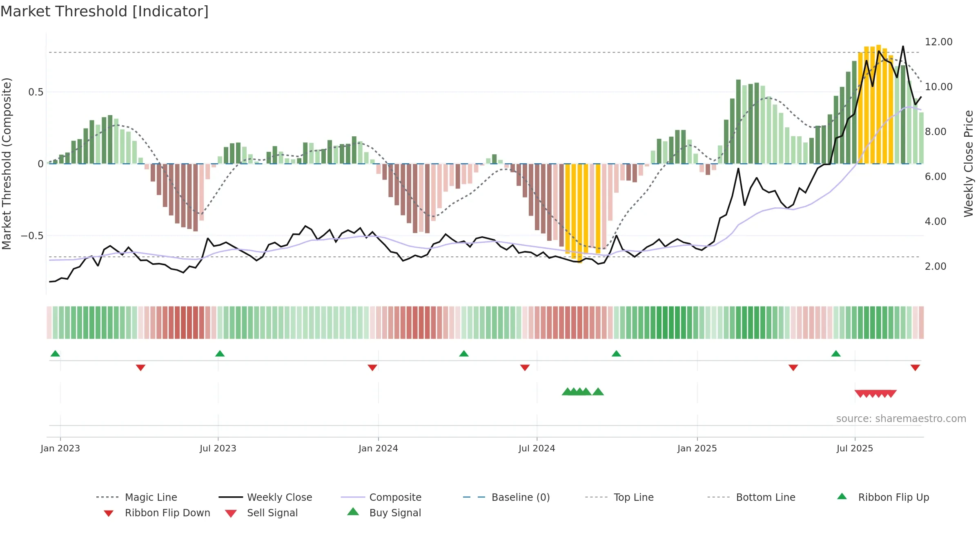
Task: Click the Weekly Close Price axis title
Action: pyautogui.click(x=969, y=163)
